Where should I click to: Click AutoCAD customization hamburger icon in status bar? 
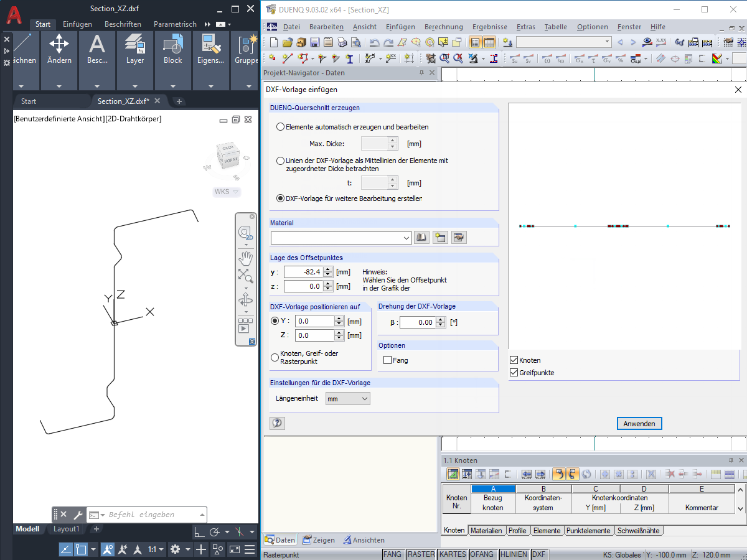coord(250,549)
